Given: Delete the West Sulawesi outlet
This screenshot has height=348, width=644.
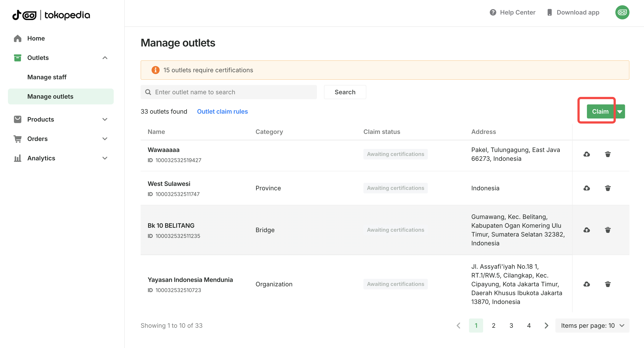Looking at the screenshot, I should [608, 188].
